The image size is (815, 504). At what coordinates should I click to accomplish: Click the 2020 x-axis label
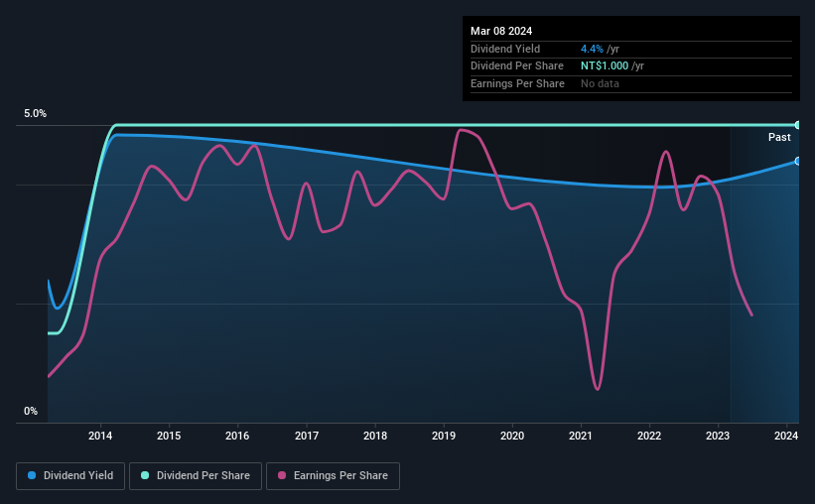pyautogui.click(x=512, y=436)
